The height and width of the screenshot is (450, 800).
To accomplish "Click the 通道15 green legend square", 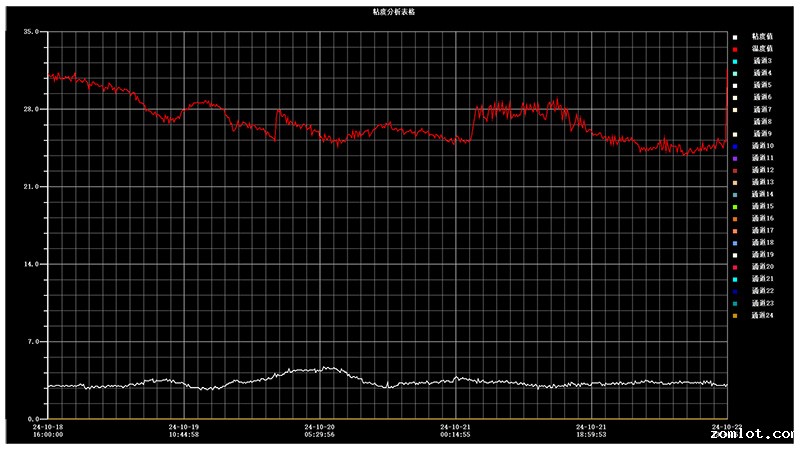I will tap(734, 206).
